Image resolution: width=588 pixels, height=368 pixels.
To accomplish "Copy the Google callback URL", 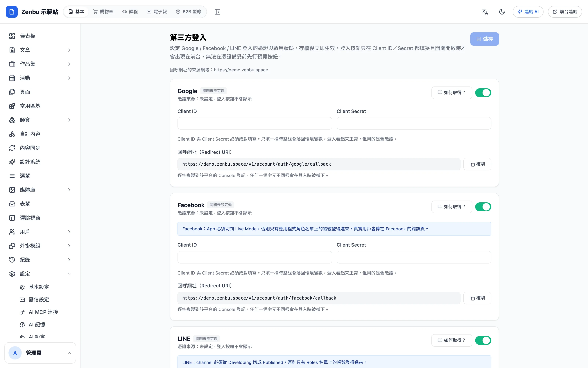I will point(477,164).
